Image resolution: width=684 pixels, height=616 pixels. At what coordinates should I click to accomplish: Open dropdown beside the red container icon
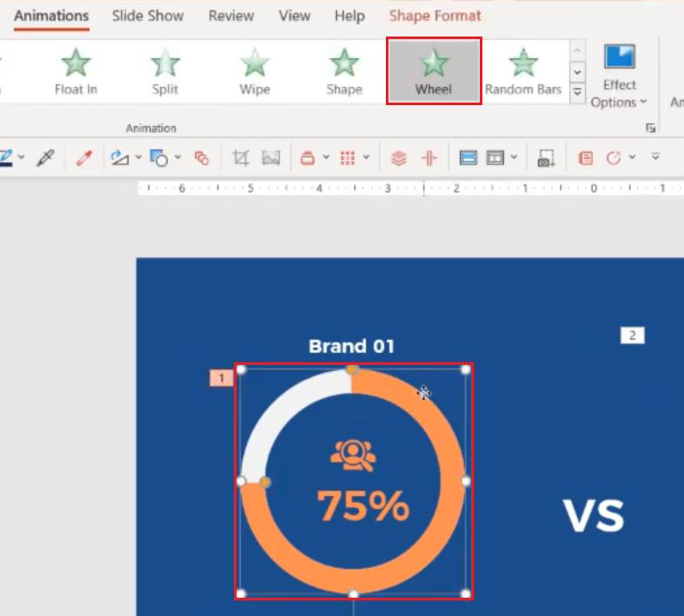[326, 157]
